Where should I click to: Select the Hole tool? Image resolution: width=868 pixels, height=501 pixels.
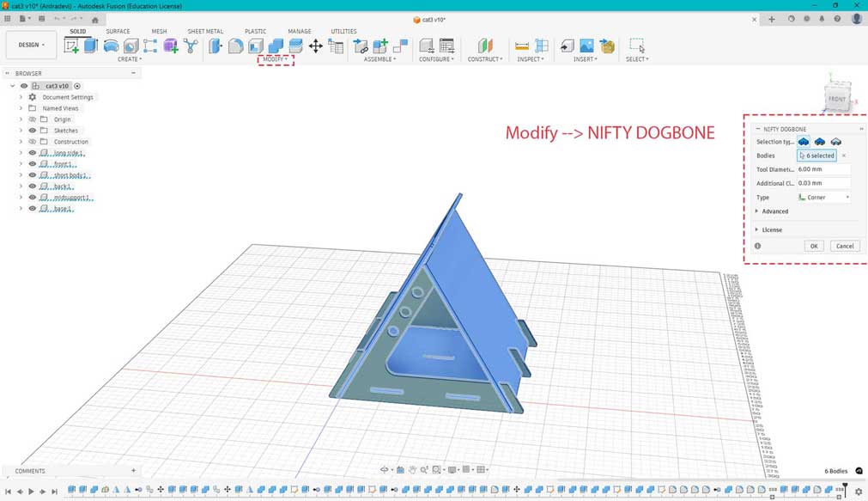(x=131, y=46)
